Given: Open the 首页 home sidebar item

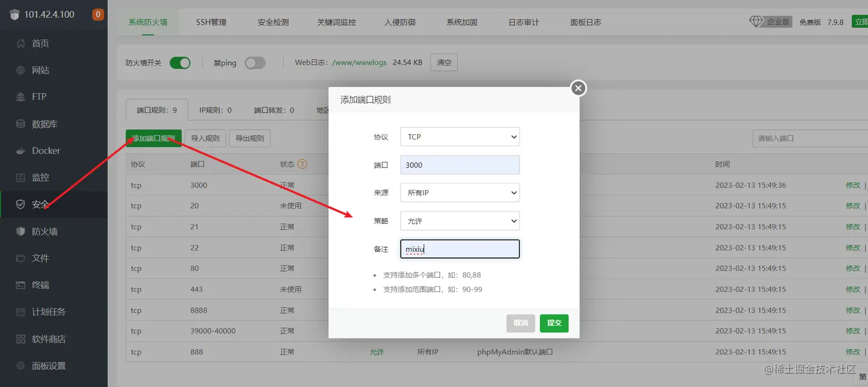Looking at the screenshot, I should pyautogui.click(x=53, y=44).
